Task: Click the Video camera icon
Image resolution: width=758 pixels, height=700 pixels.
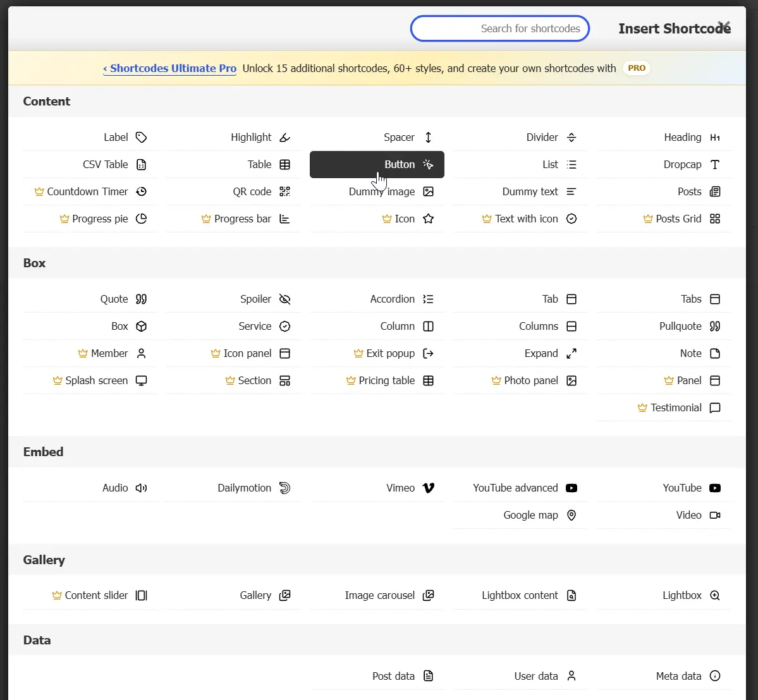Action: click(715, 516)
